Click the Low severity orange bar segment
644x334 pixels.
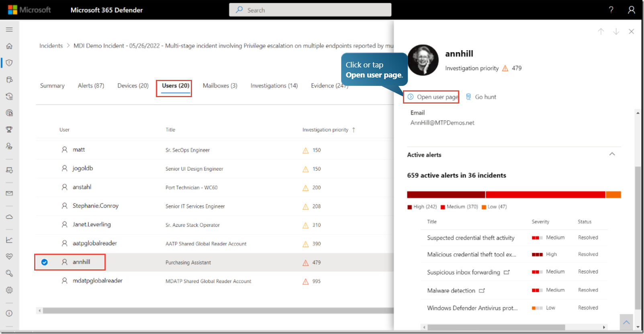[x=613, y=195]
